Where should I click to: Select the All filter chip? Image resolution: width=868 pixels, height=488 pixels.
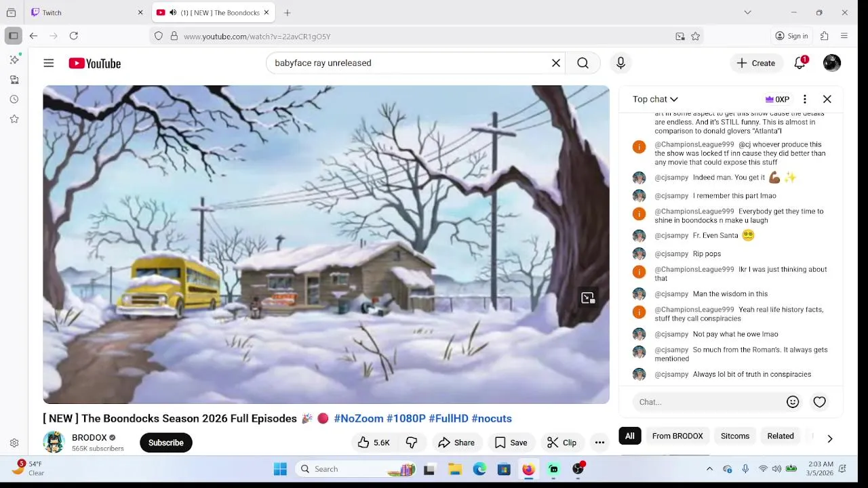[x=630, y=436]
